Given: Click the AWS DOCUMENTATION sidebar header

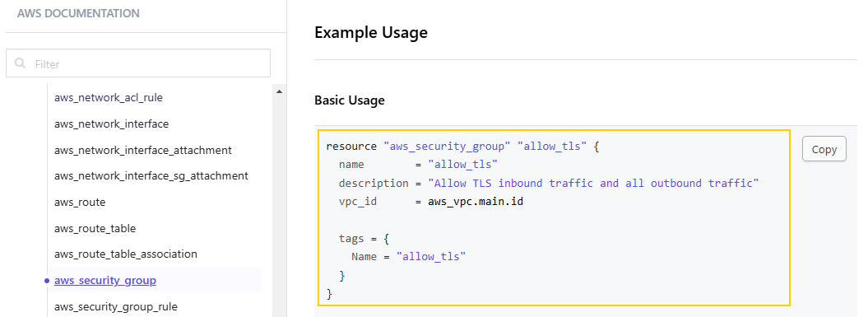Looking at the screenshot, I should pyautogui.click(x=79, y=12).
